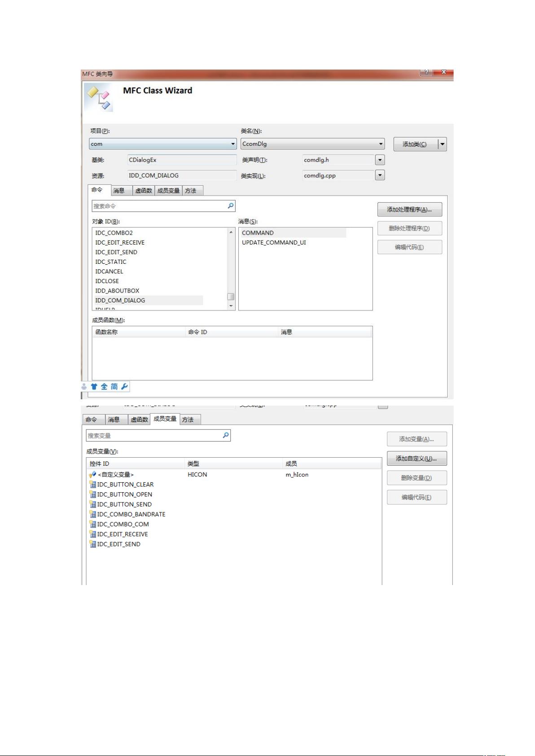Image resolution: width=535 pixels, height=756 pixels.
Task: Select IDCLOSE in the 对象 ID list
Action: 107,281
